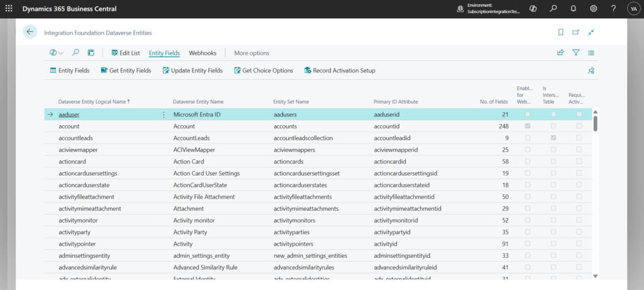The image size is (644, 290).
Task: Select the Edit List menu item
Action: coord(125,53)
